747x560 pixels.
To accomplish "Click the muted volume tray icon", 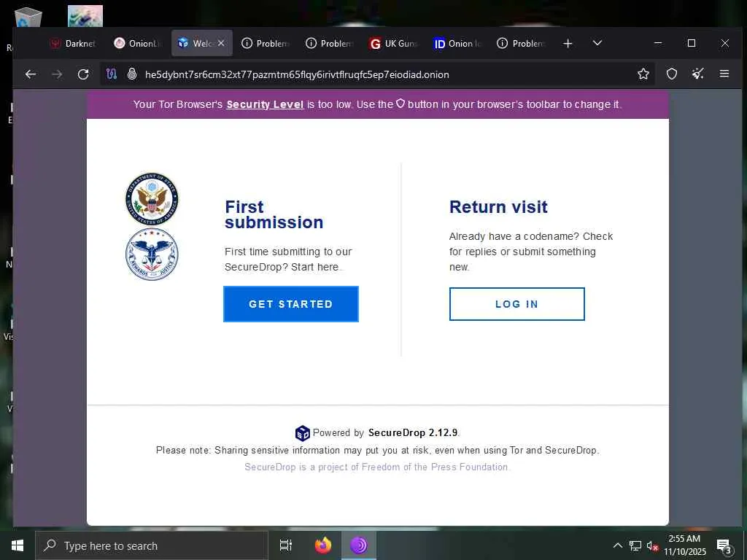I will pos(652,545).
